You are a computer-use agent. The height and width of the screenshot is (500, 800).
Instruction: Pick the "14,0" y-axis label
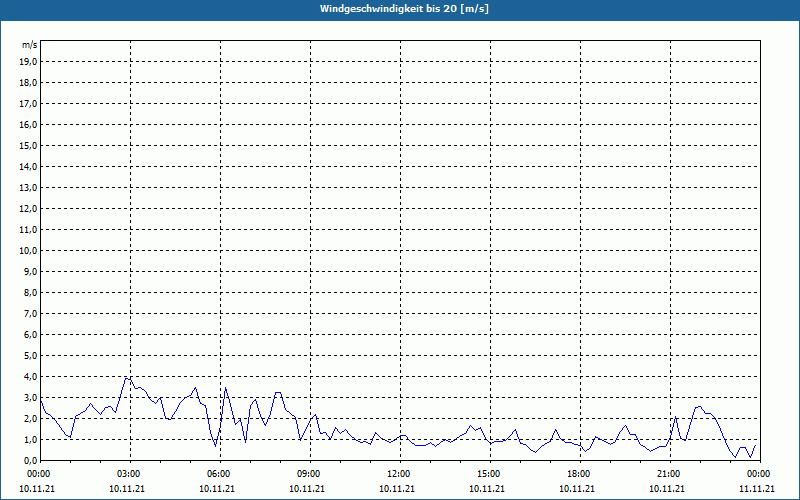pos(29,166)
